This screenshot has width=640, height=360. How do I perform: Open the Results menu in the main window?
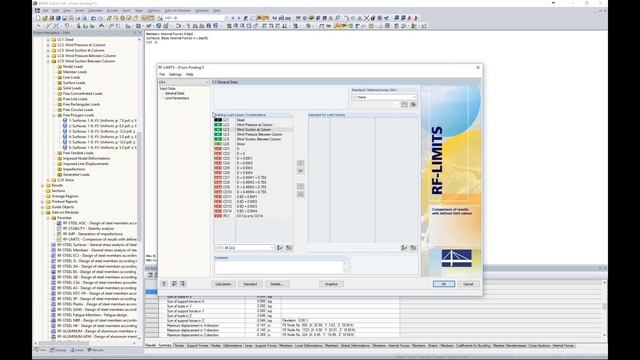tap(112, 11)
